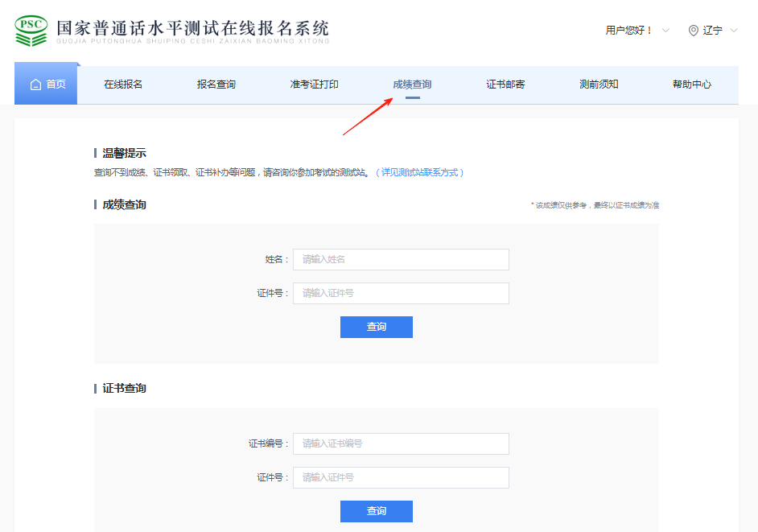Click the 姓名 name input field
This screenshot has height=532, width=758.
[400, 259]
